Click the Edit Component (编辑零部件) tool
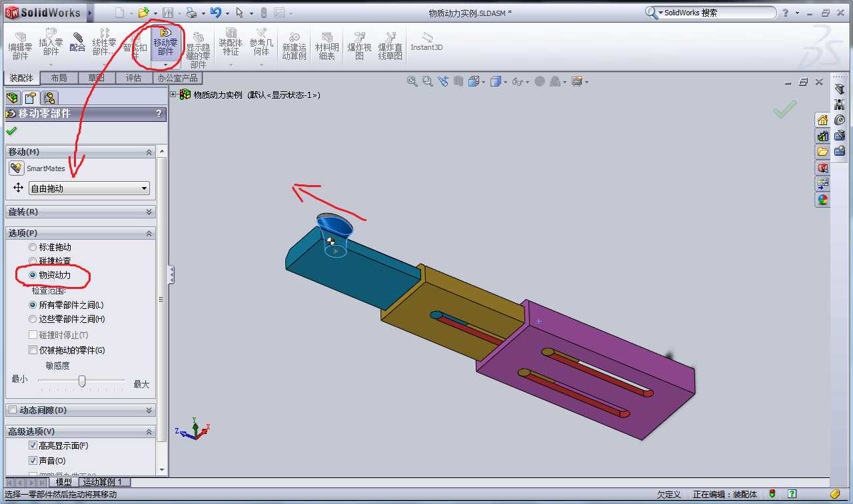Image resolution: width=853 pixels, height=504 pixels. point(20,44)
